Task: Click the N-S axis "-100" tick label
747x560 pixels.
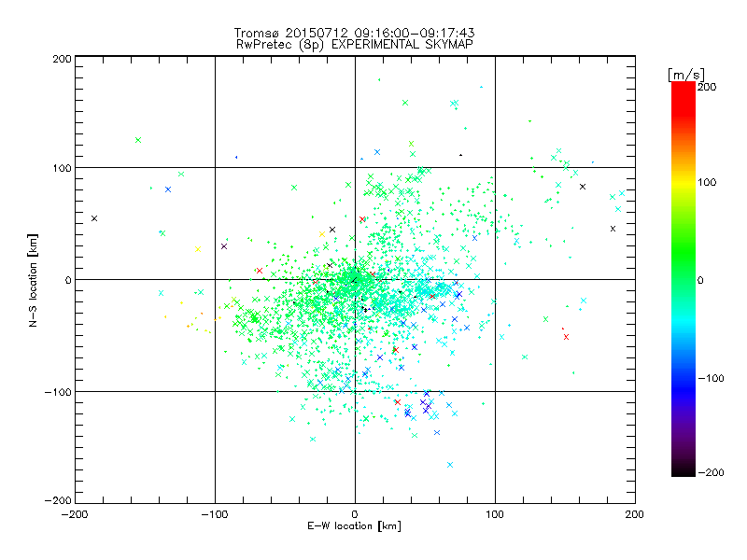Action: click(x=58, y=392)
